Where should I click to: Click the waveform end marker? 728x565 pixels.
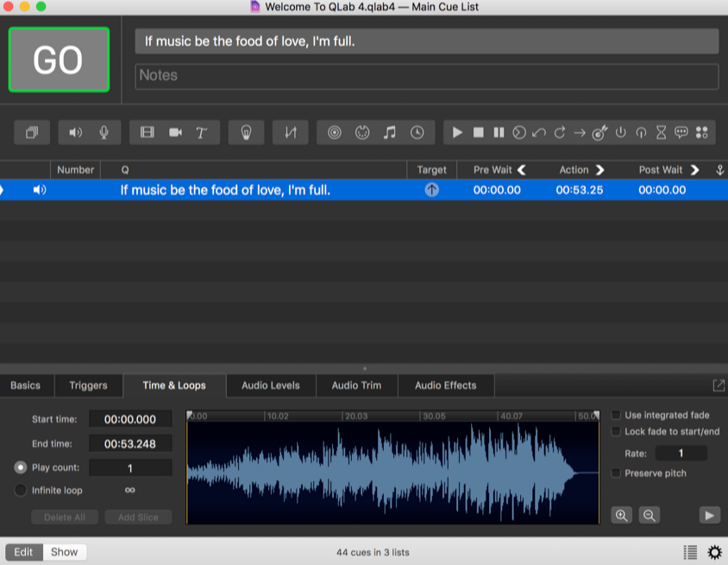tap(597, 415)
